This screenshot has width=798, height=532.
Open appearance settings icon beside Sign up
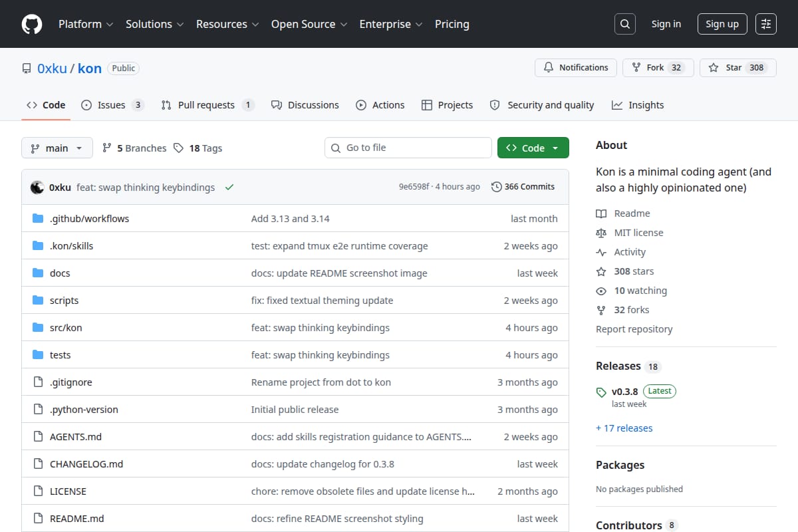click(766, 24)
